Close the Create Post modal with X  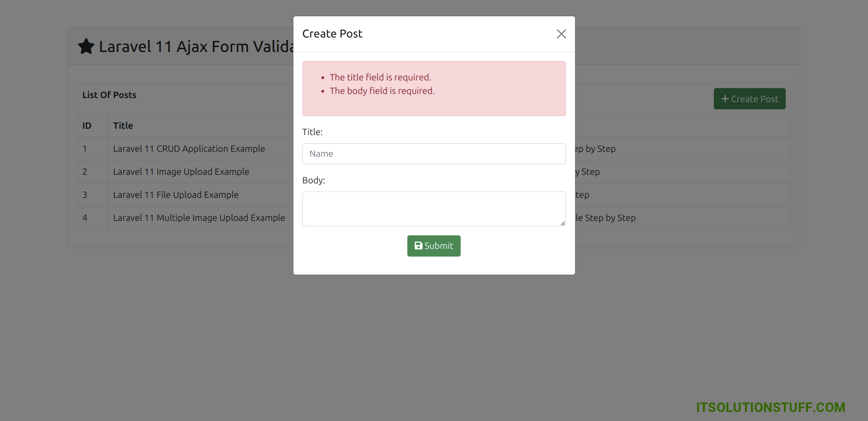click(x=561, y=34)
